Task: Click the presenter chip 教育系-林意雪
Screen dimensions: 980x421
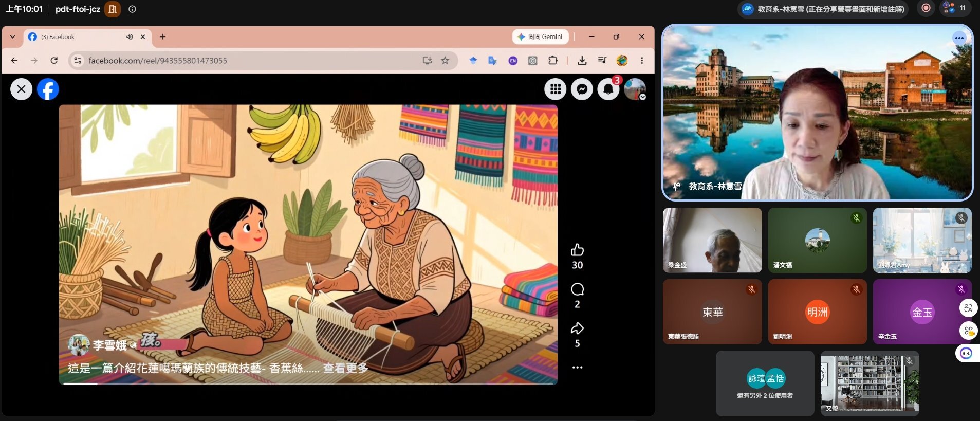Action: (823, 9)
